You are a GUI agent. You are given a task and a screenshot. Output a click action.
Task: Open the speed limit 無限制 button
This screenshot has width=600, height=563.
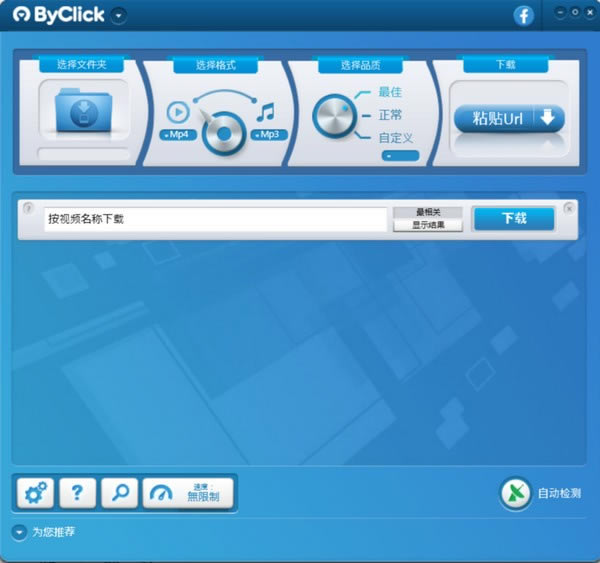tap(188, 493)
